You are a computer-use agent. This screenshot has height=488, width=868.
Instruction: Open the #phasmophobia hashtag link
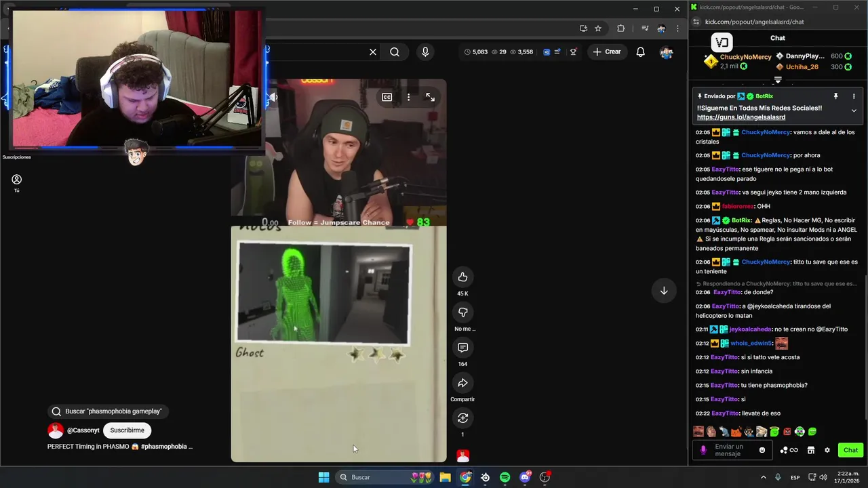166,447
